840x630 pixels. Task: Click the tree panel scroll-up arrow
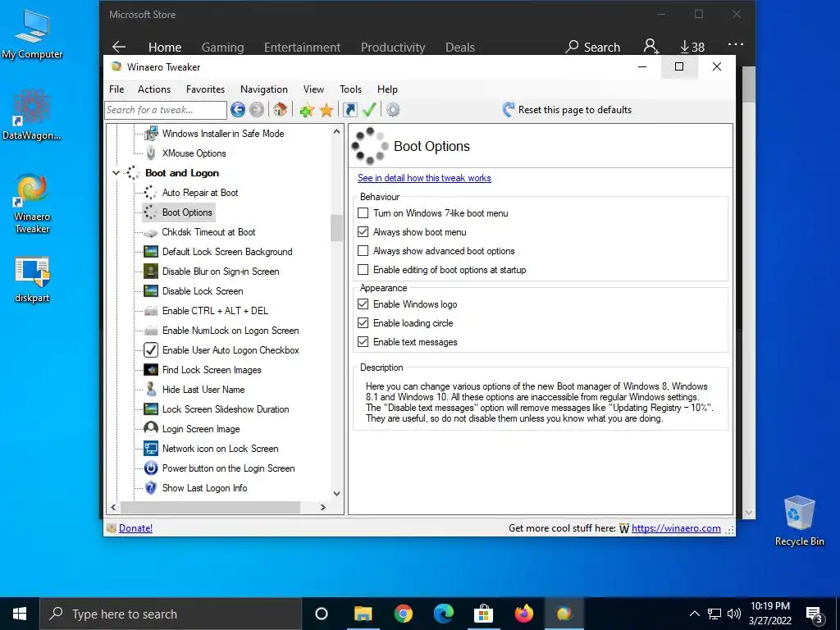[x=336, y=131]
